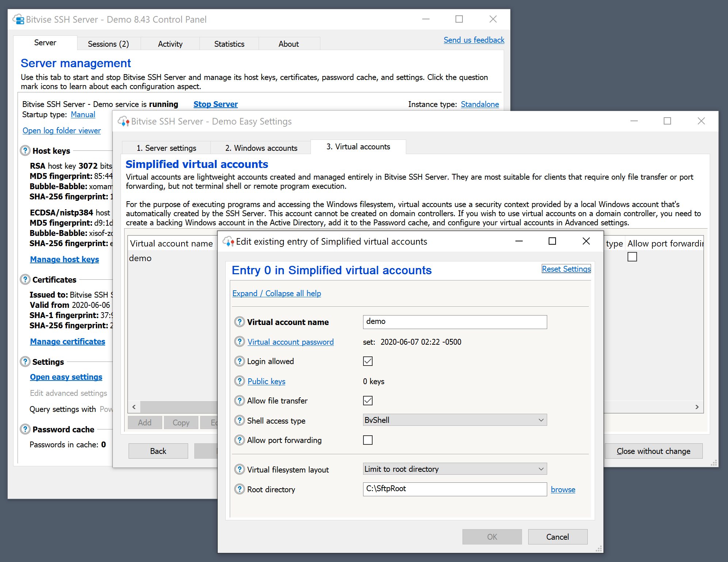This screenshot has height=562, width=728.
Task: Click help icon next to Root directory
Action: click(239, 489)
